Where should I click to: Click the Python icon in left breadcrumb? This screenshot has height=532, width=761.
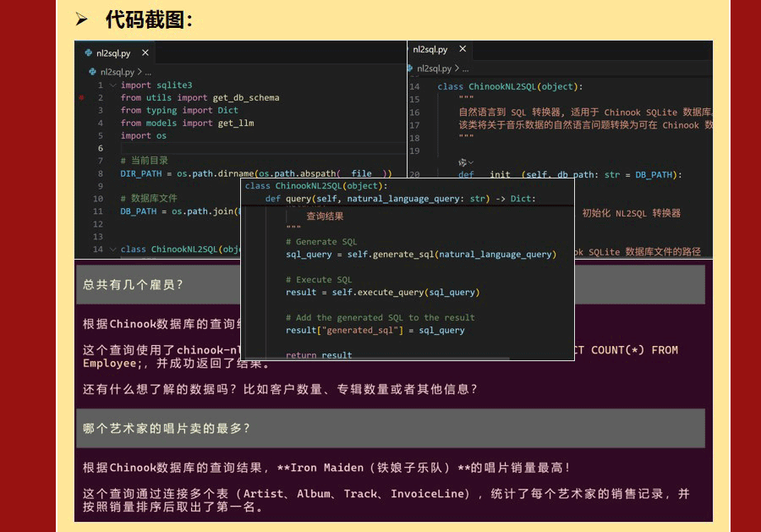[x=94, y=73]
